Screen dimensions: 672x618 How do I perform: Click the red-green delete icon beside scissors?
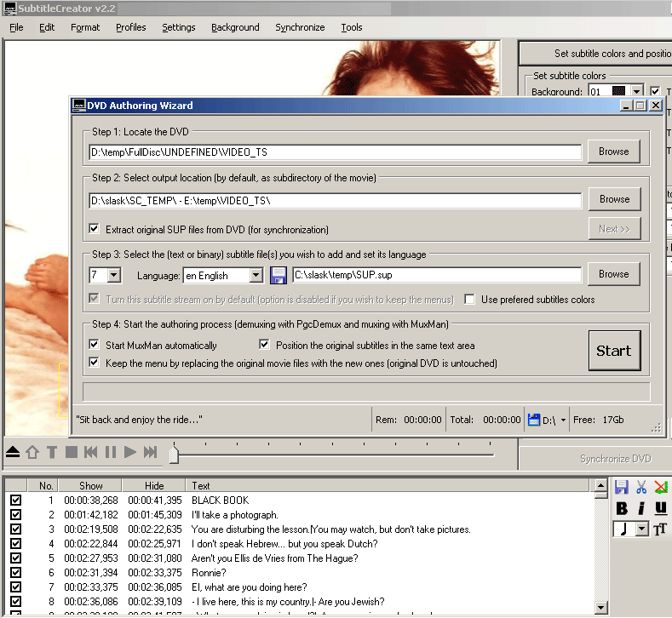click(661, 487)
